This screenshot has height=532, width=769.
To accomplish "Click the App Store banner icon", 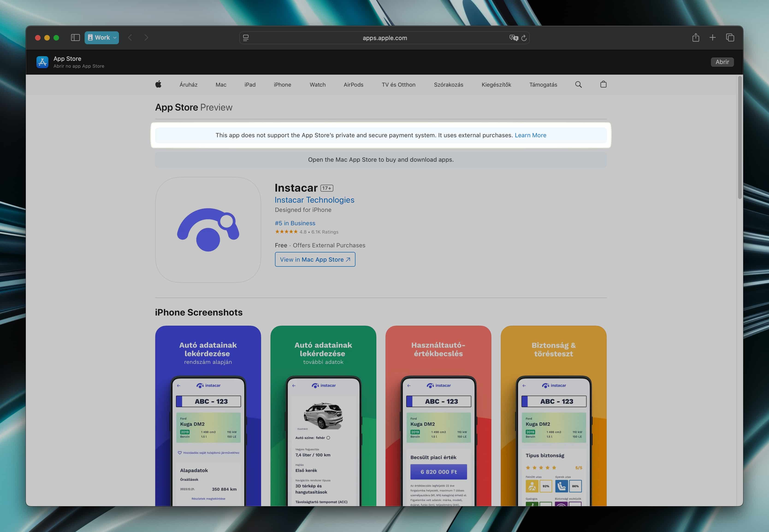I will 42,62.
